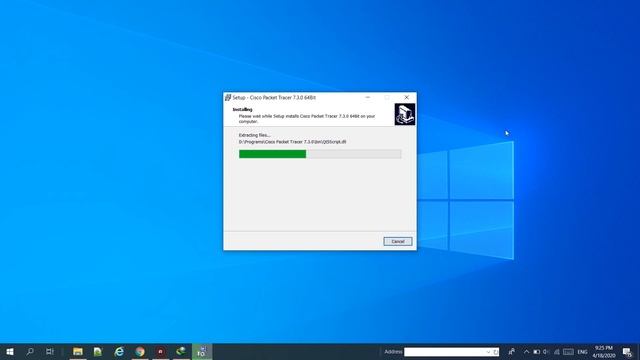Check battery status in the tray
Viewport: 640px width, 360px height.
click(x=537, y=352)
